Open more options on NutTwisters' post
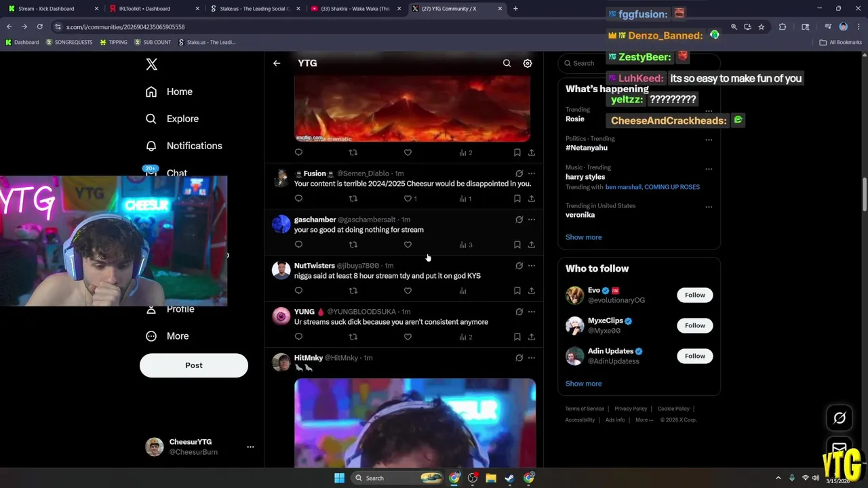The image size is (868, 488). [x=532, y=266]
